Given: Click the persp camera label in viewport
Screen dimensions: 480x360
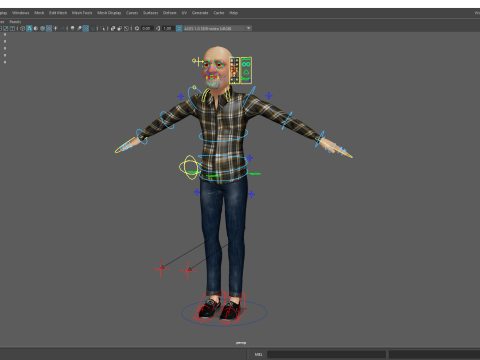Looking at the screenshot, I should 241,343.
